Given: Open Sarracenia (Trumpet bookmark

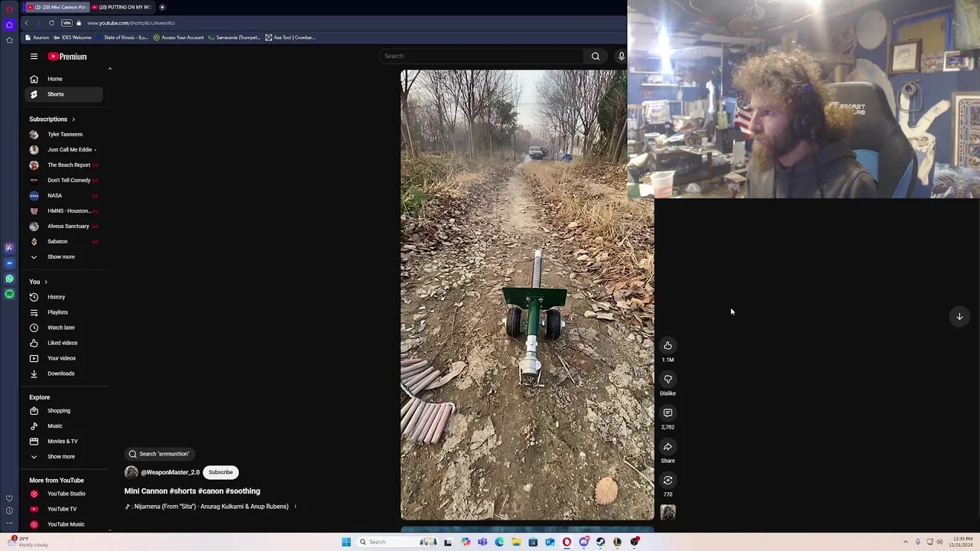Looking at the screenshot, I should click(x=234, y=37).
